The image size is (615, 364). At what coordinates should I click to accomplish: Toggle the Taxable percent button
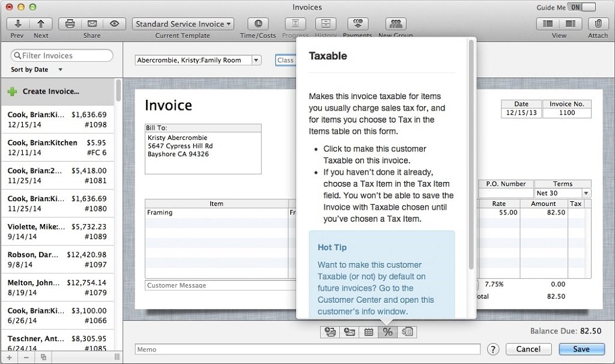point(387,332)
